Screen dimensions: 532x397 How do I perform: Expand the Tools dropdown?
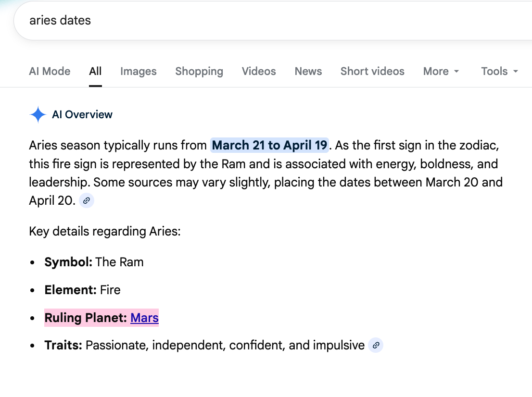pyautogui.click(x=499, y=72)
